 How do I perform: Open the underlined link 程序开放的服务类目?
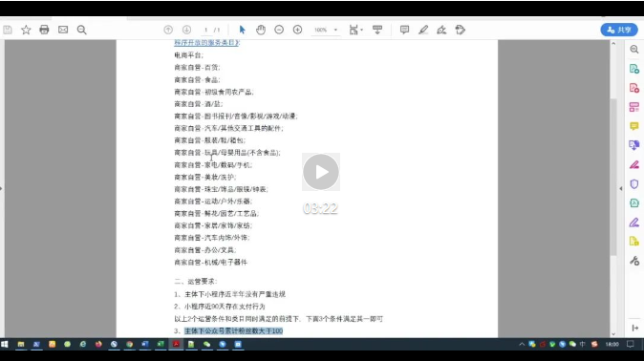206,42
